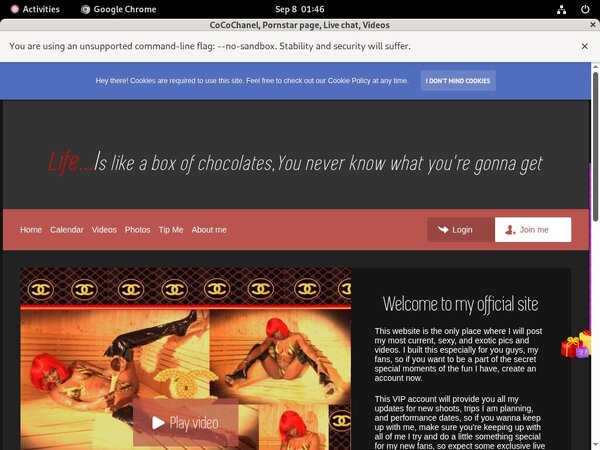Open the Photos section
The image size is (600, 450).
click(137, 230)
